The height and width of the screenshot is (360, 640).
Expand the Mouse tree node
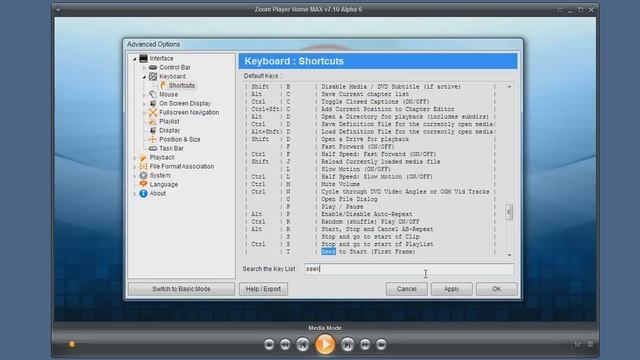[x=144, y=95]
